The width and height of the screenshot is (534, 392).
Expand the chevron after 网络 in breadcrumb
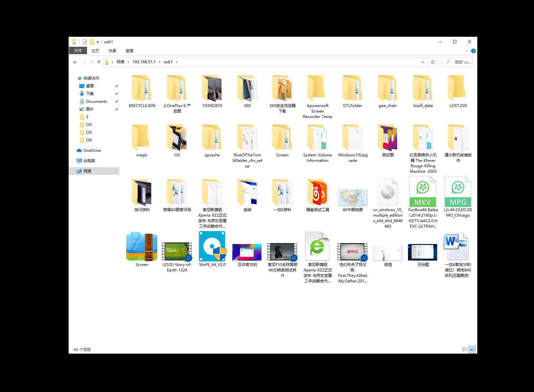(x=128, y=62)
